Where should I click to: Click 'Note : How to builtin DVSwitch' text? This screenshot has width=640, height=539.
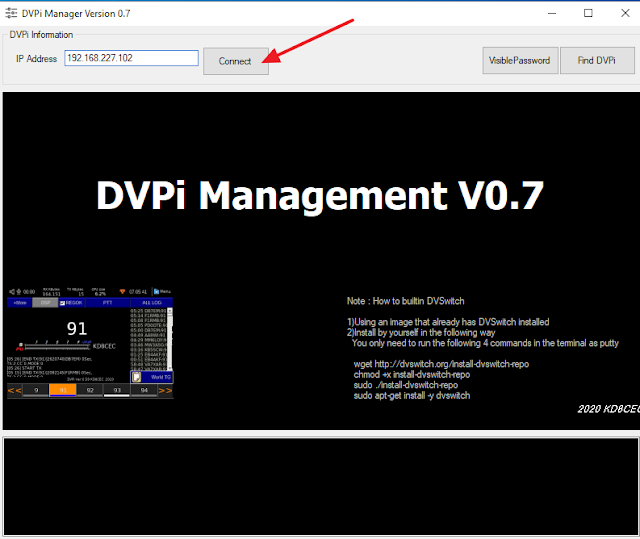[x=406, y=301]
